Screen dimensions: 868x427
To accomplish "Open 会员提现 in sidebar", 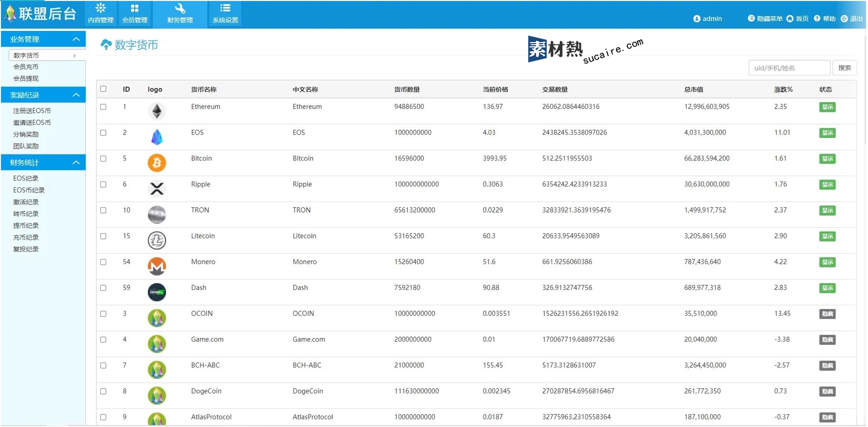I will point(26,78).
